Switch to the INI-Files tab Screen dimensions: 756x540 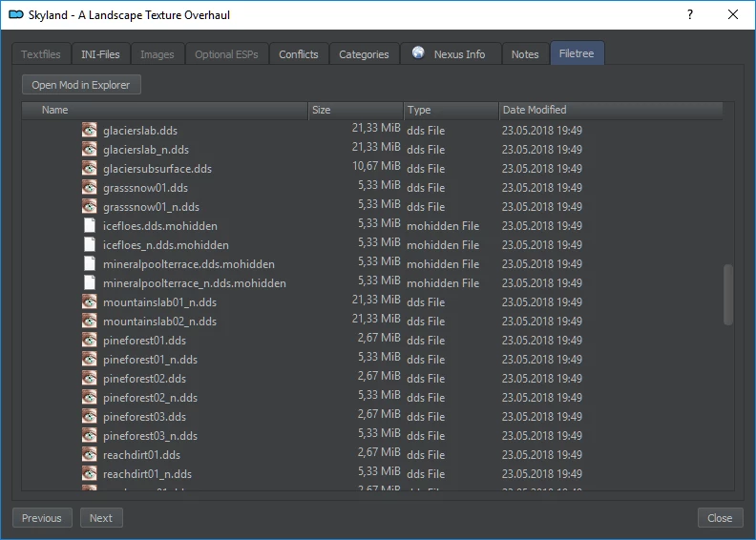click(100, 54)
